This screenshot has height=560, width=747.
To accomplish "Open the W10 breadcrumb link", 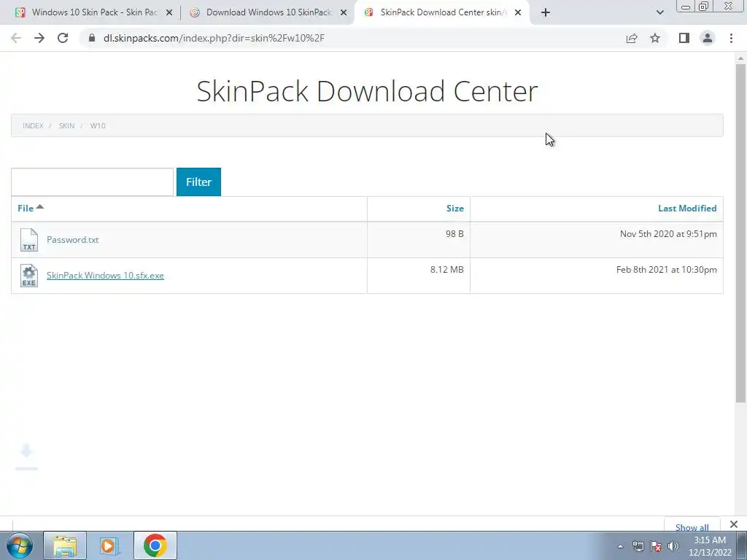I will (98, 125).
